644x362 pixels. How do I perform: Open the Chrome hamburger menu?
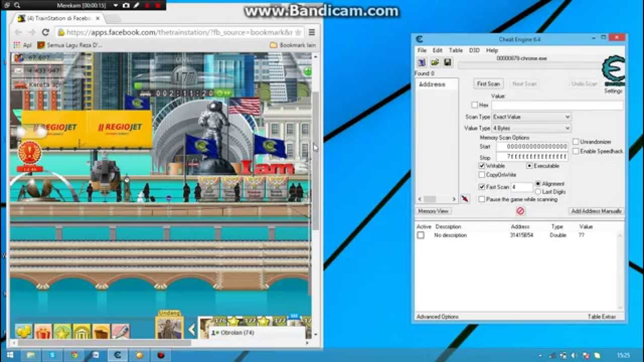(x=311, y=32)
